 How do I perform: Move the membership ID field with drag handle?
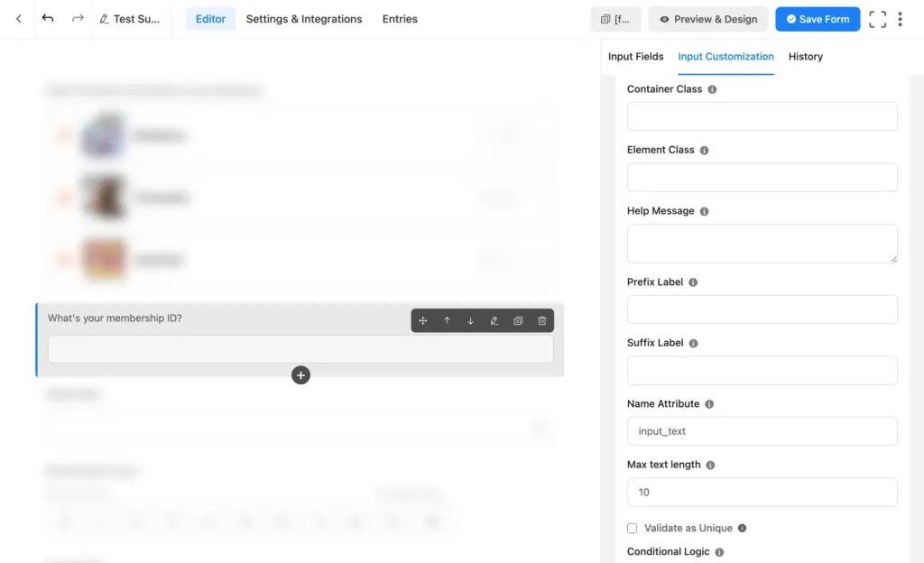pos(422,321)
